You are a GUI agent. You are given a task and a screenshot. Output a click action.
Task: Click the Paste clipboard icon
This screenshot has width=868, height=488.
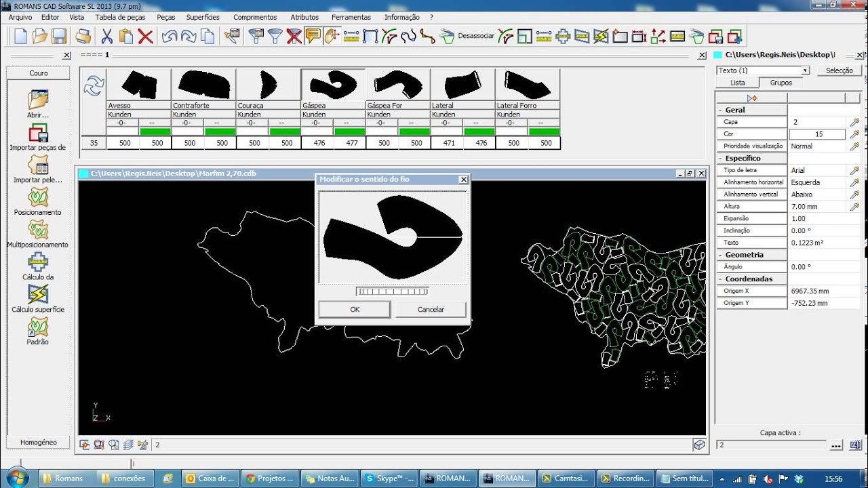pyautogui.click(x=126, y=37)
